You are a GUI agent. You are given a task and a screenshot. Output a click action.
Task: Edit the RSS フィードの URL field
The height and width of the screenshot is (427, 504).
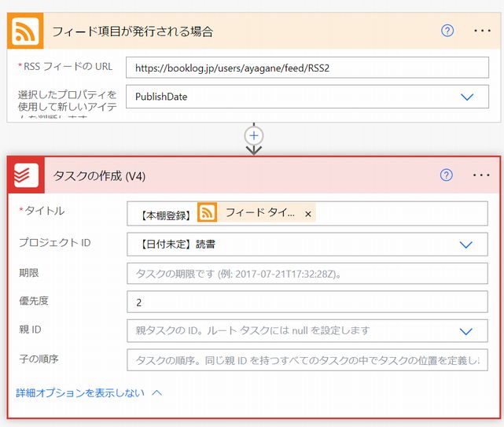click(307, 68)
